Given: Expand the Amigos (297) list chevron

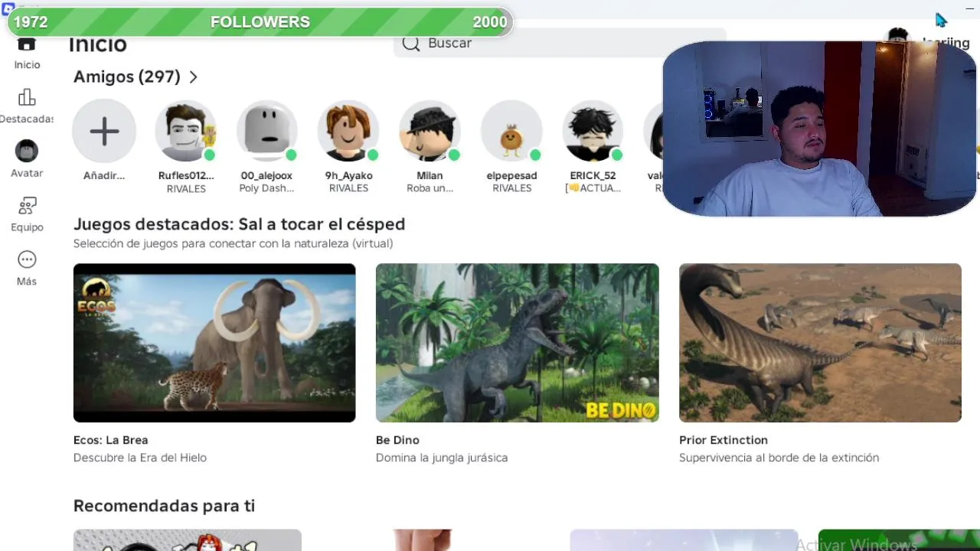Looking at the screenshot, I should [x=193, y=77].
